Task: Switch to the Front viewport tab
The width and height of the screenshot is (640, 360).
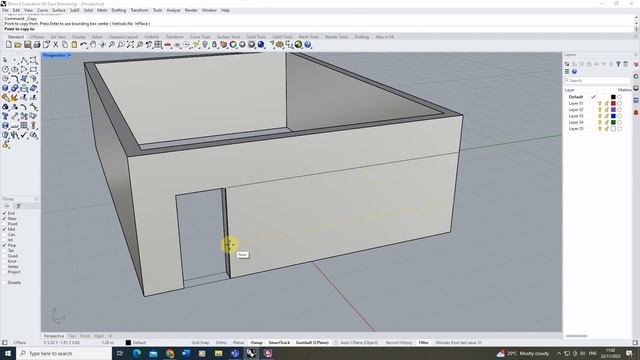Action: click(84, 336)
